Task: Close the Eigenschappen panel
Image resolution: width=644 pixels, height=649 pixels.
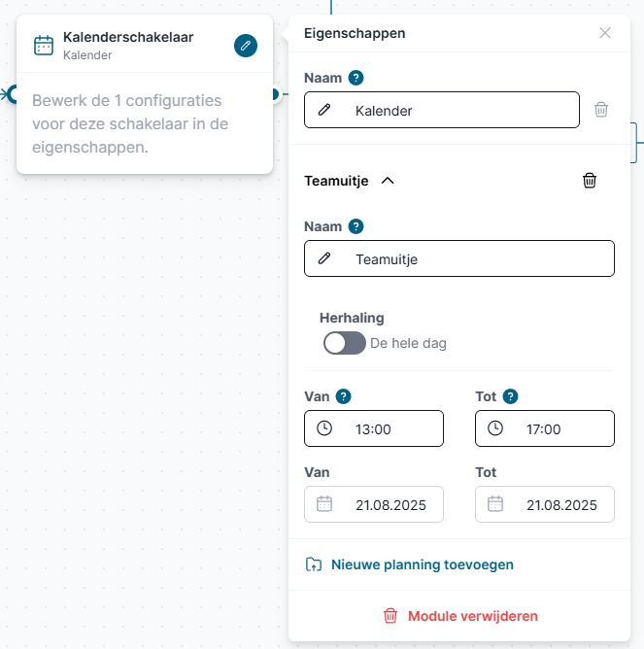Action: 605,33
